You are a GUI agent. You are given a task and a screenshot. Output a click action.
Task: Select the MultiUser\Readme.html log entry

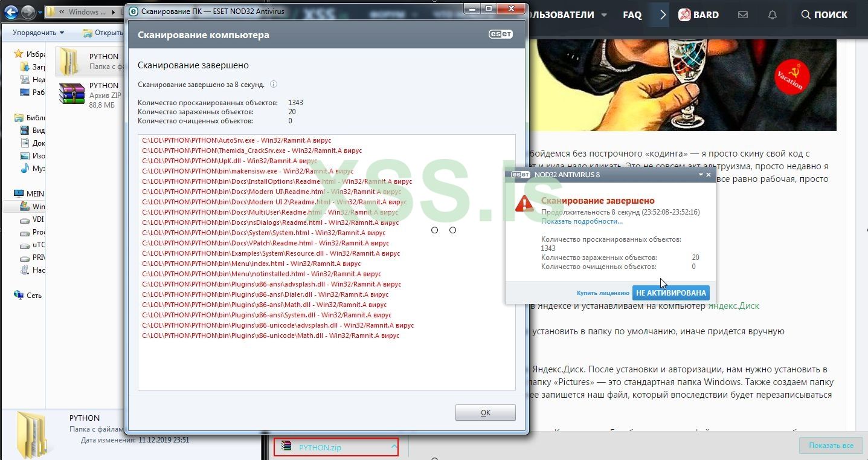pyautogui.click(x=270, y=212)
